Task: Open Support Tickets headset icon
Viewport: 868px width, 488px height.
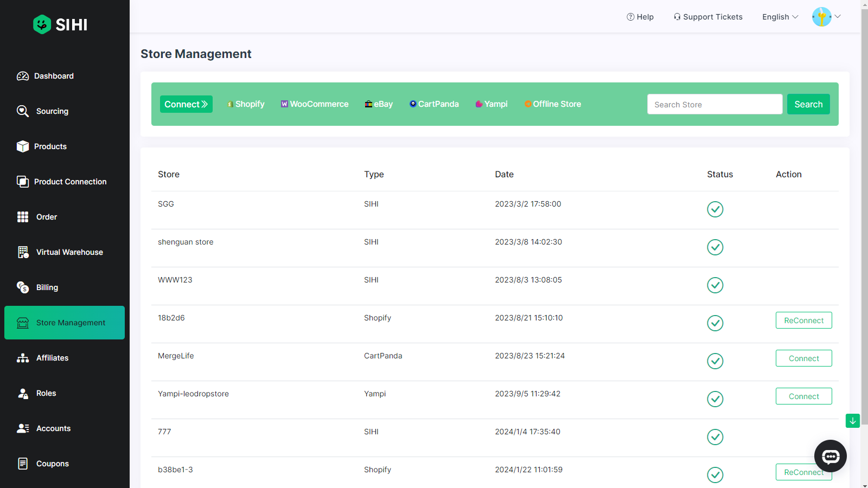Action: point(677,17)
